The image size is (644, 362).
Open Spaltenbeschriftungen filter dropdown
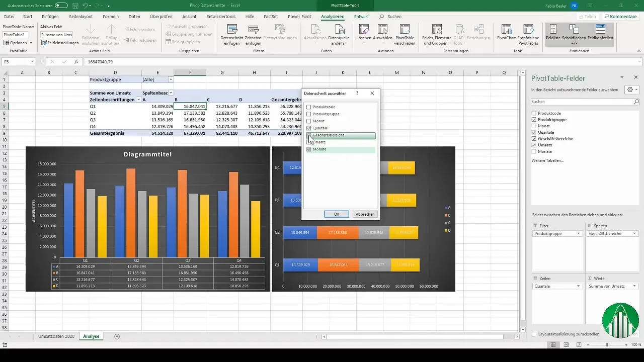(171, 93)
